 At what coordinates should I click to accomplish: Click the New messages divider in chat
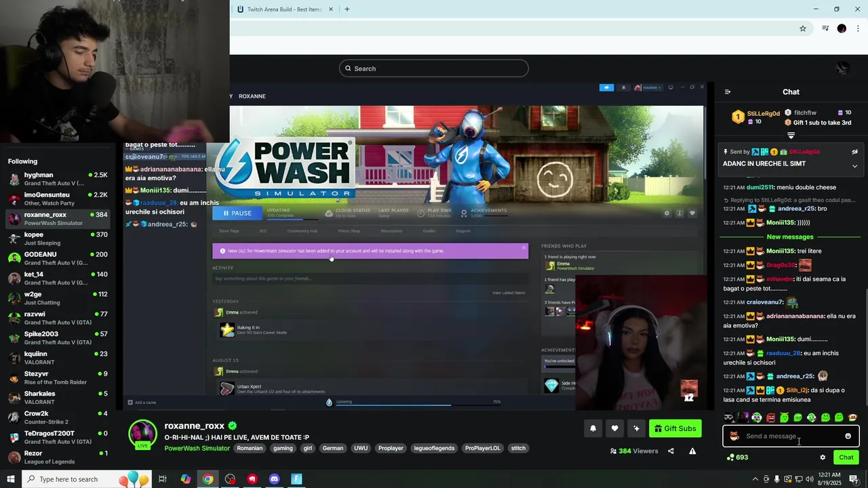[x=790, y=237]
